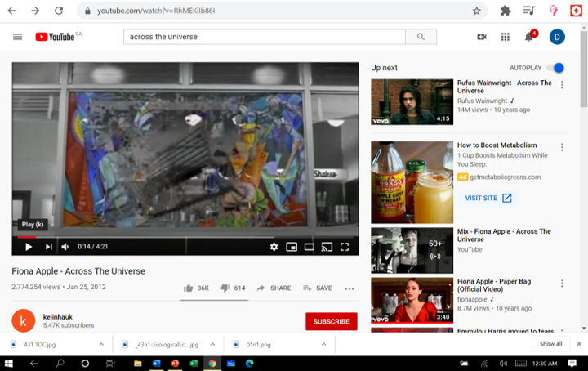Open Rufus Wainwright - Across The Universe title
The height and width of the screenshot is (371, 588).
coord(505,87)
